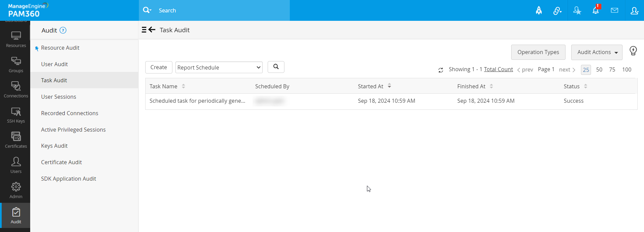The width and height of the screenshot is (644, 232).
Task: Open the Report Schedule dropdown
Action: [219, 67]
